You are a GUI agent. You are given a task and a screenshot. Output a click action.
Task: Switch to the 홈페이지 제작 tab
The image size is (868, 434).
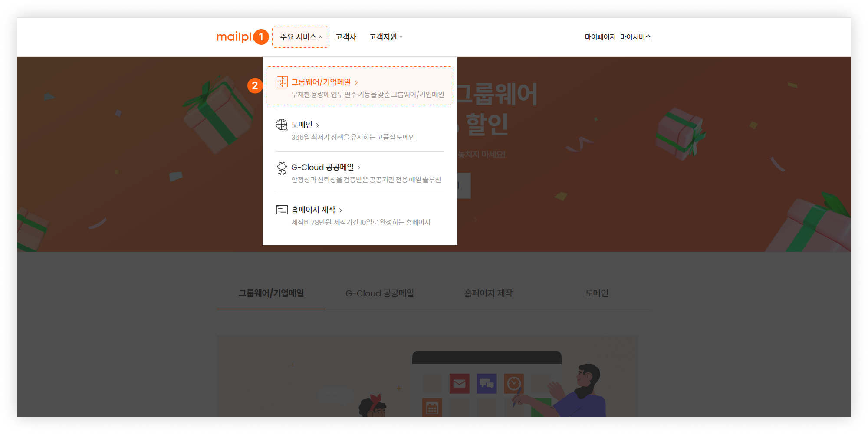coord(488,293)
